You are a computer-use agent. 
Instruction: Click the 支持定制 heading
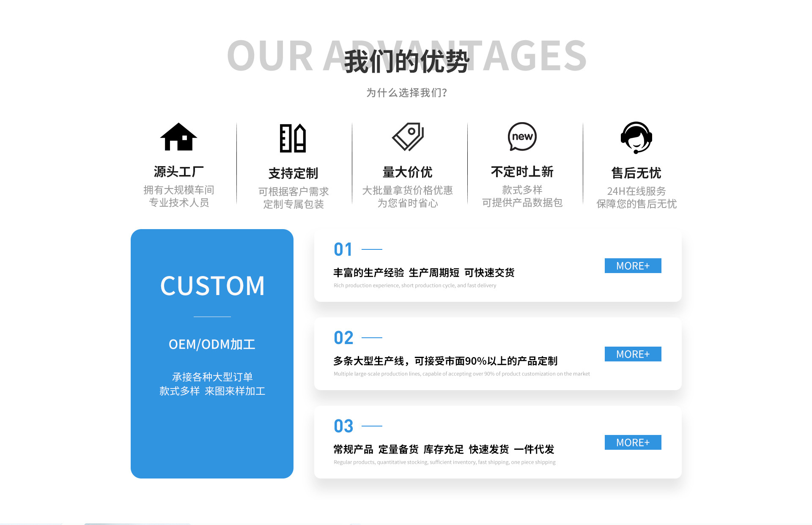(293, 173)
